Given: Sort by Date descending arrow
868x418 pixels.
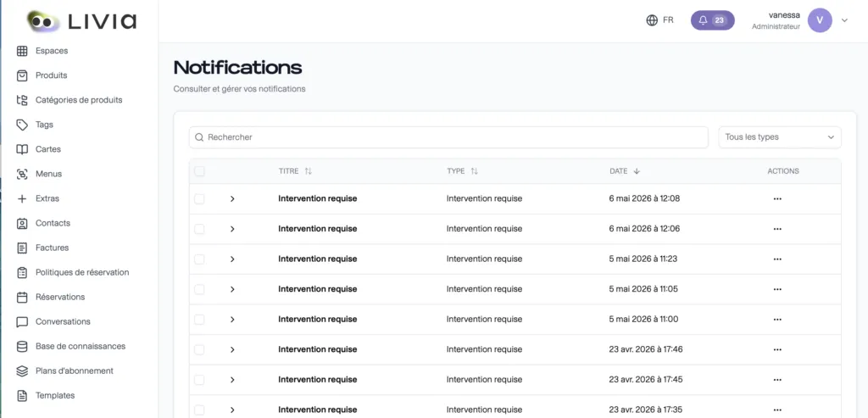Looking at the screenshot, I should (x=637, y=171).
